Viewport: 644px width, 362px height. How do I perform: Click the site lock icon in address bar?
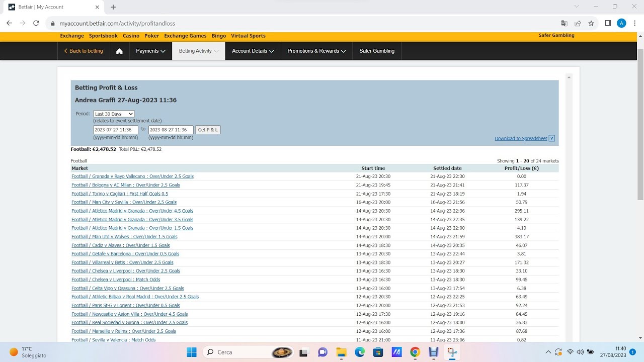[52, 23]
